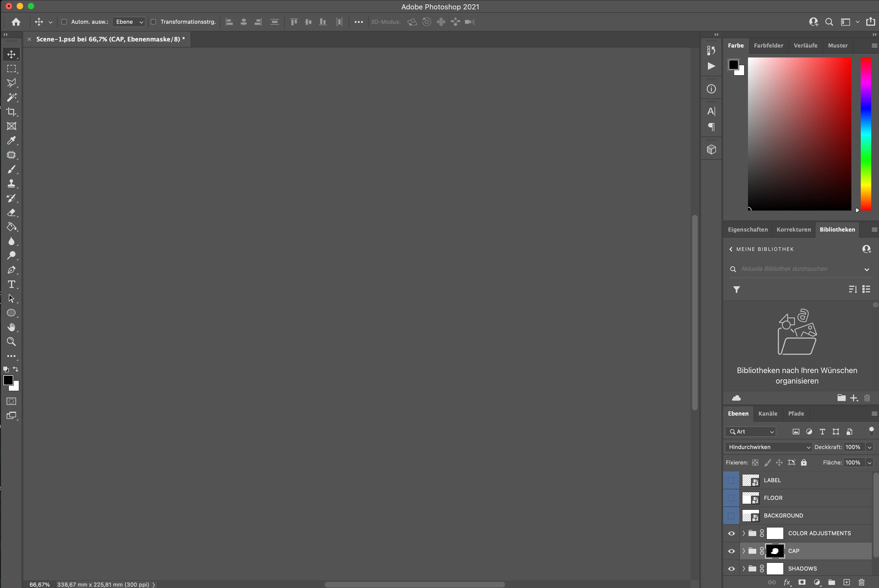The image size is (879, 588).
Task: Enable the Autom. ausw. checkbox
Action: tap(64, 22)
